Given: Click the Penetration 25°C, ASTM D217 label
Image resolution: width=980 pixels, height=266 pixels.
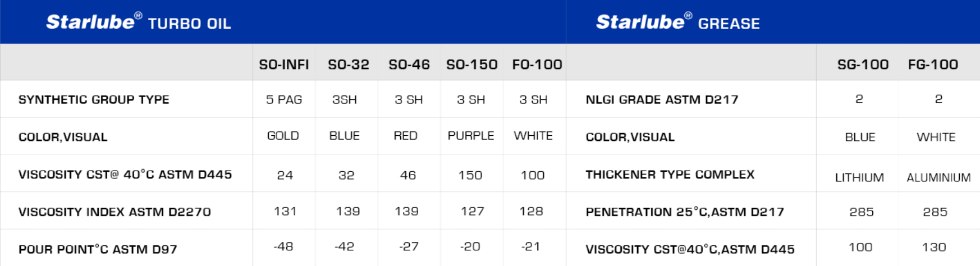Looking at the screenshot, I should (684, 212).
